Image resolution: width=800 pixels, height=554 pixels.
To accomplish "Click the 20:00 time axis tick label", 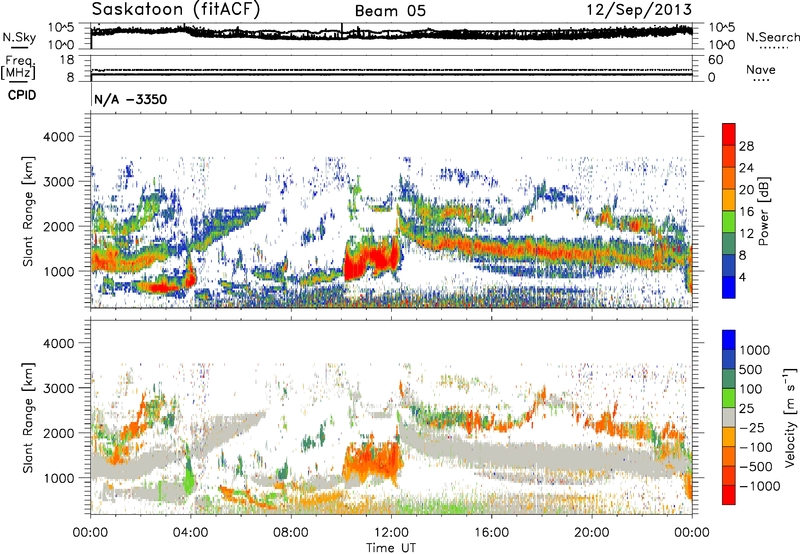I will coord(592,533).
